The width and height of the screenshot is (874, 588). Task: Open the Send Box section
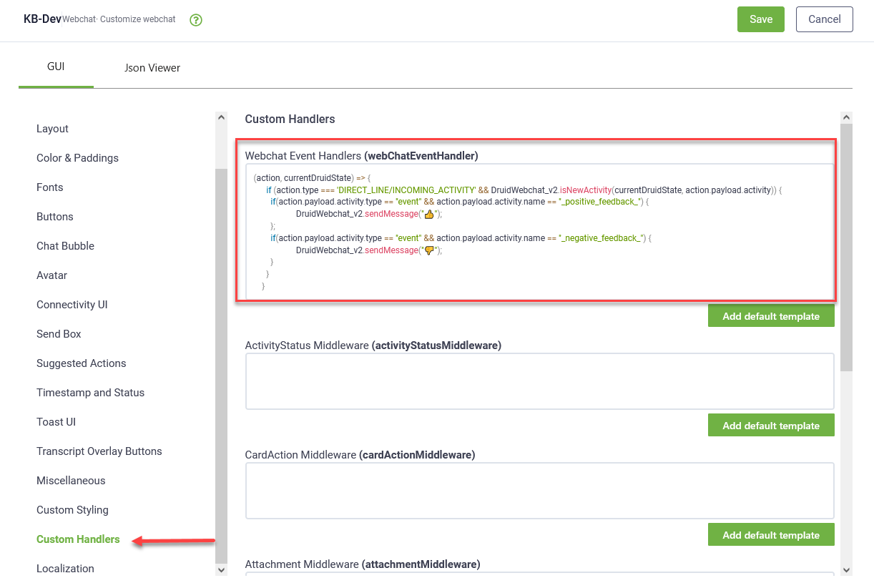(59, 334)
